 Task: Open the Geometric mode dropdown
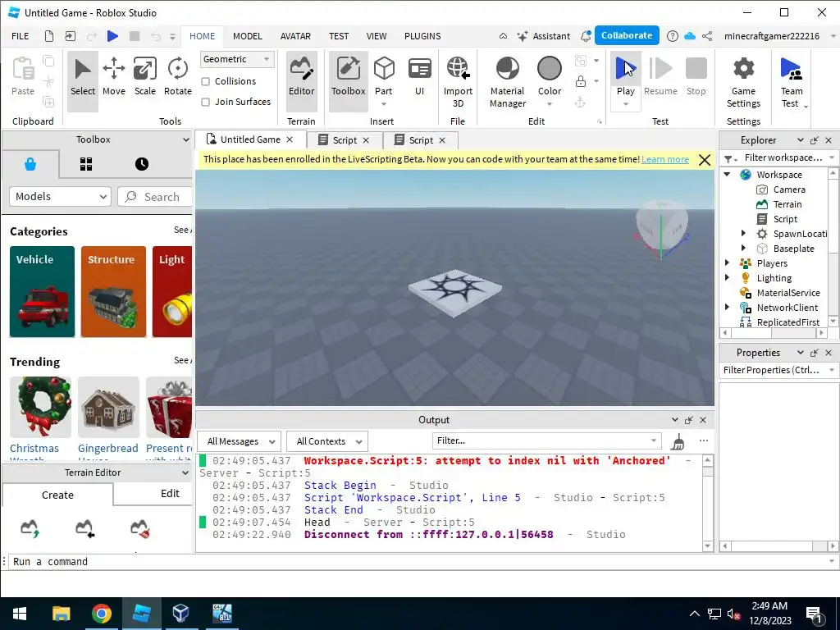237,59
